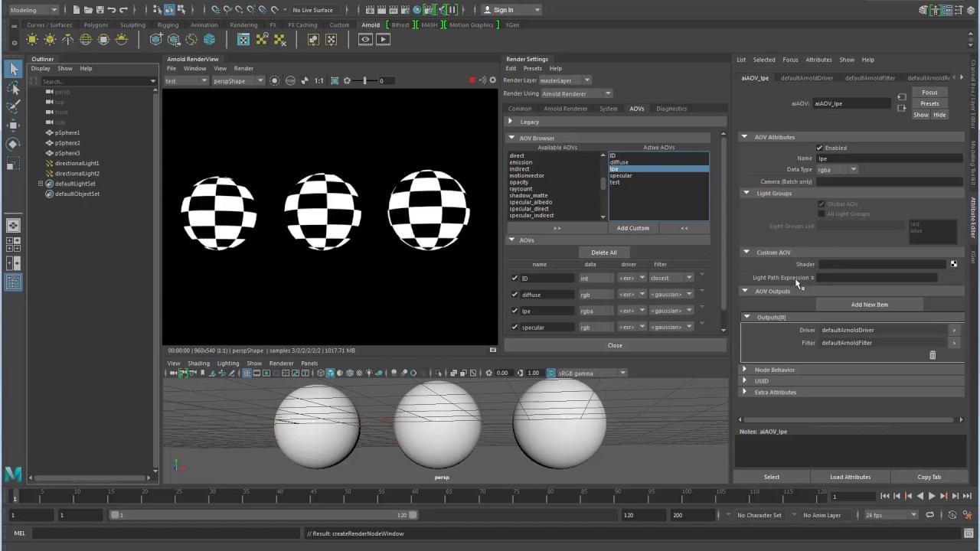Screen dimensions: 980x551
Task: Click the trash icon under AOV Outputs
Action: [x=932, y=355]
